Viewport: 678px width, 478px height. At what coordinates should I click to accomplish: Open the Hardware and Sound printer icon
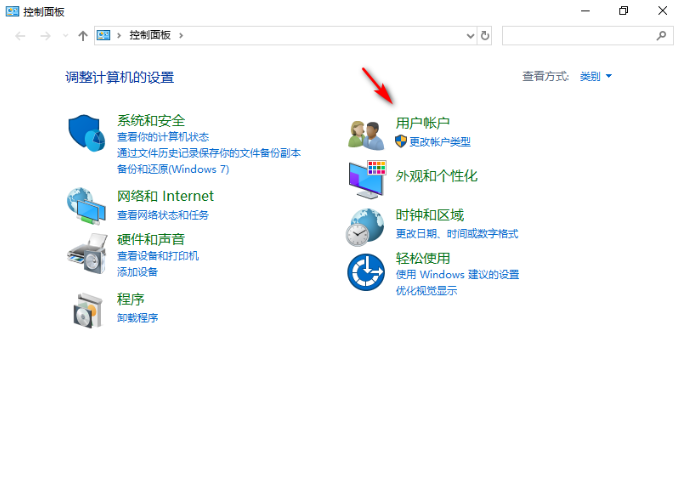(87, 251)
